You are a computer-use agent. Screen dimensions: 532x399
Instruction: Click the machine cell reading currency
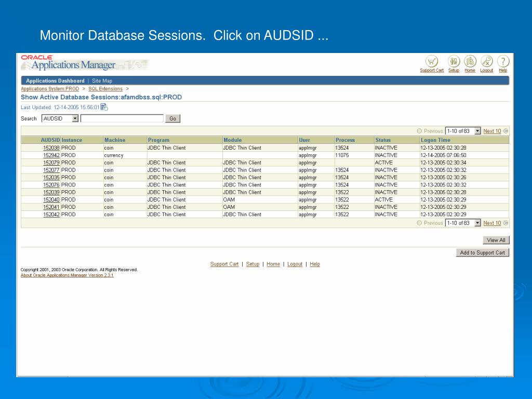pos(114,155)
